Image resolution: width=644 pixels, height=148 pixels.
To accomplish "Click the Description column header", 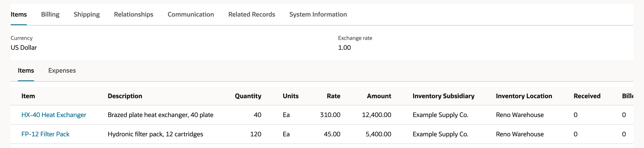I will 125,96.
